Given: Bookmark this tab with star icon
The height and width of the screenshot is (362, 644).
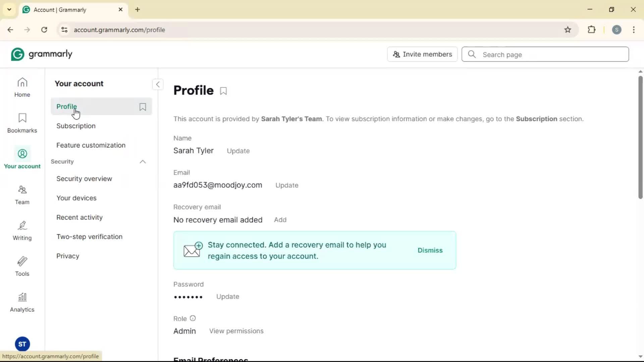Looking at the screenshot, I should pos(568,30).
